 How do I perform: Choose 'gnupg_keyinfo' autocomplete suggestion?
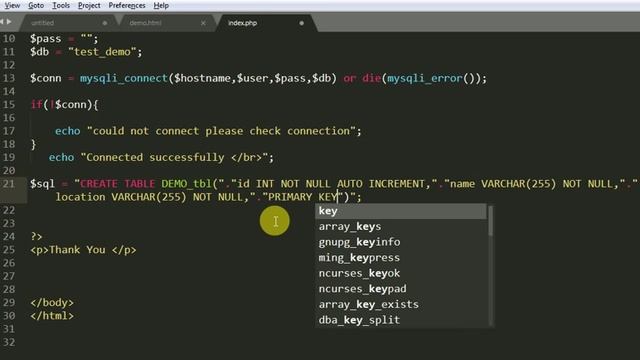click(x=401, y=242)
